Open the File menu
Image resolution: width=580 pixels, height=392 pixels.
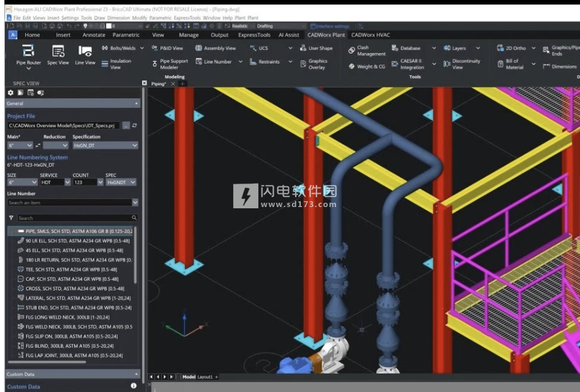(17, 18)
